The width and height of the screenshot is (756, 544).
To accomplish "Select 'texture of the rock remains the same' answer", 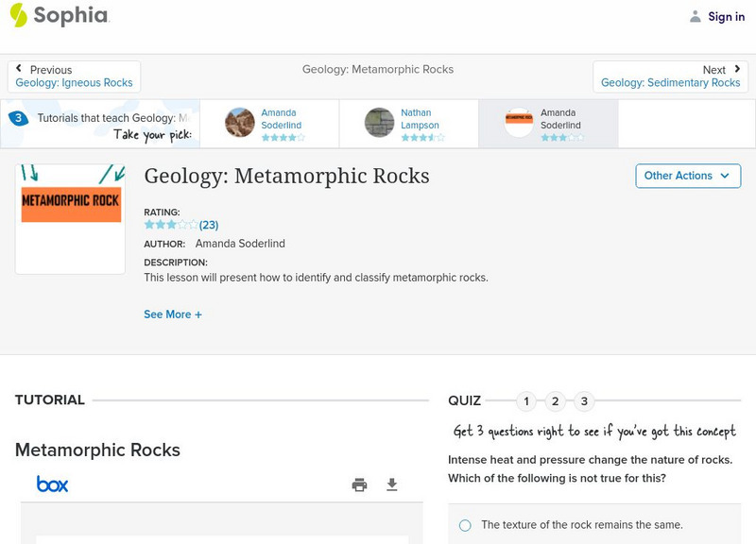I will point(465,525).
